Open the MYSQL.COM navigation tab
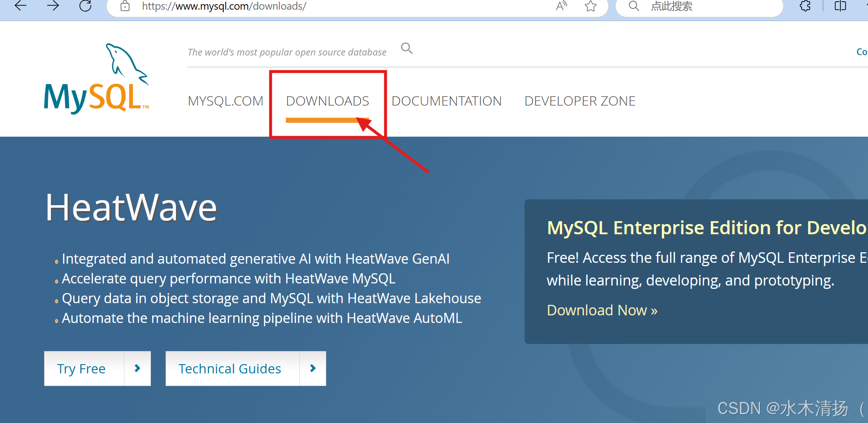Image resolution: width=868 pixels, height=423 pixels. 225,101
